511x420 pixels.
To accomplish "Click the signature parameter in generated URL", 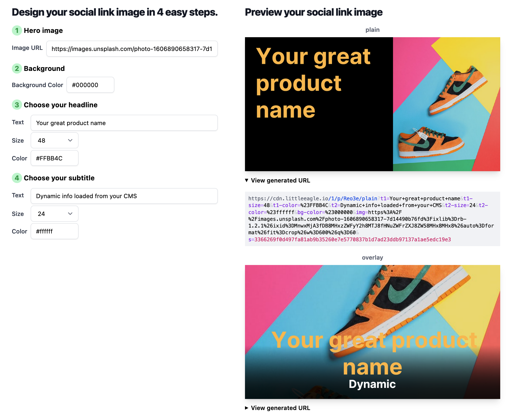I will (x=350, y=239).
